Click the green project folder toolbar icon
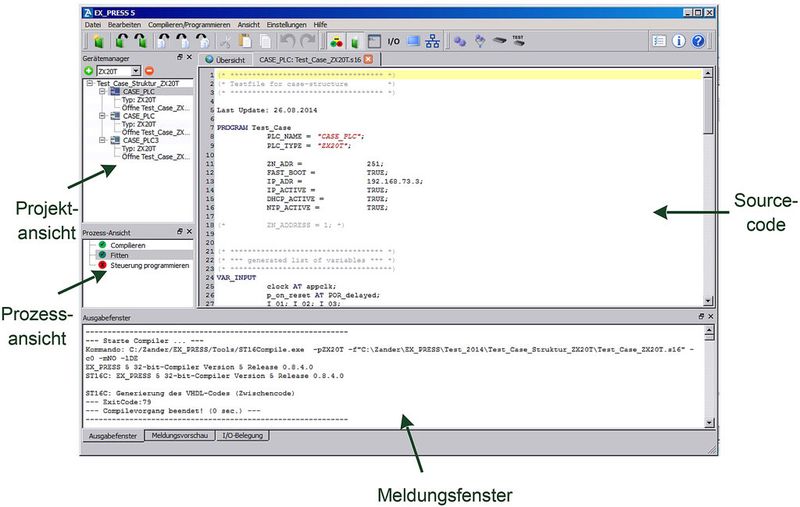The height and width of the screenshot is (507, 800). (x=99, y=41)
